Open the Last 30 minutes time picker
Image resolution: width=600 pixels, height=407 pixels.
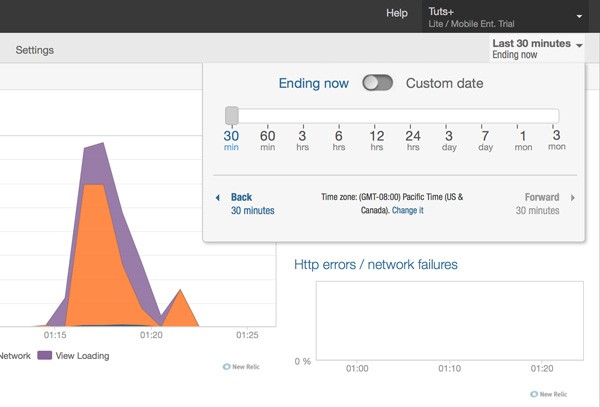click(x=537, y=49)
